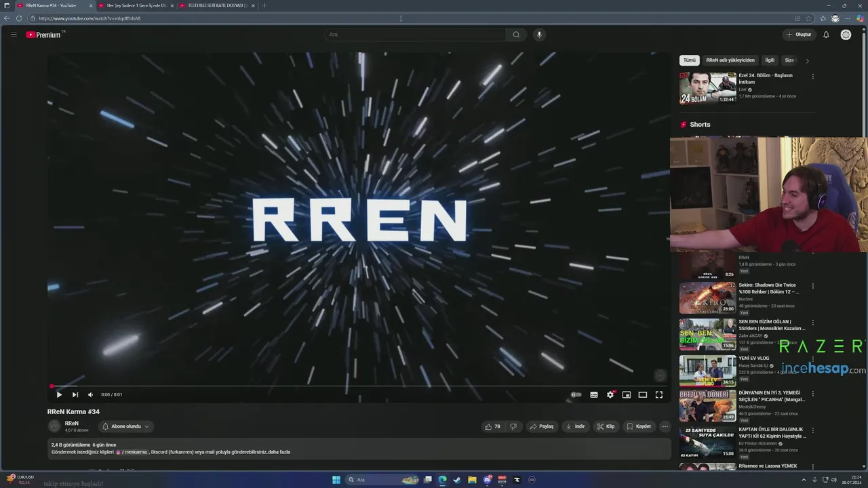Viewport: 868px width, 488px height.
Task: Download the video with İndir
Action: [x=575, y=426]
